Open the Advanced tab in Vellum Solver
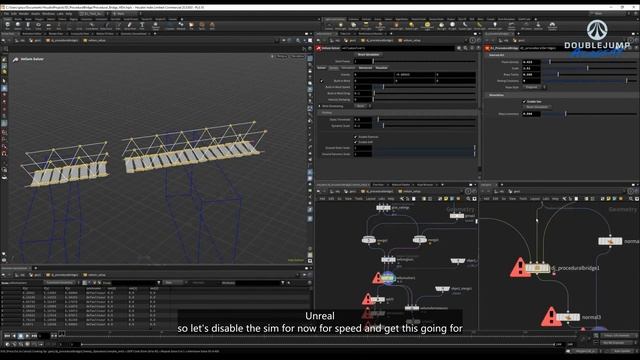Image resolution: width=640 pixels, height=360 pixels. (365, 68)
